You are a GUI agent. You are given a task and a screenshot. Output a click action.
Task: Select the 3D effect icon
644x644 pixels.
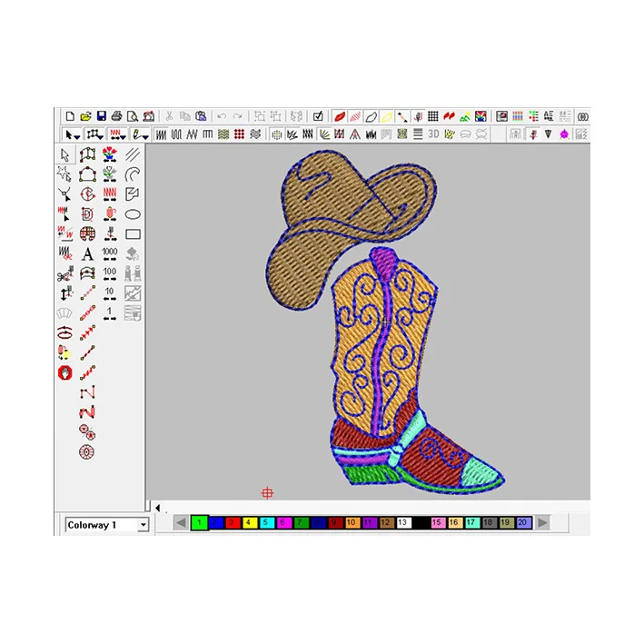433,134
